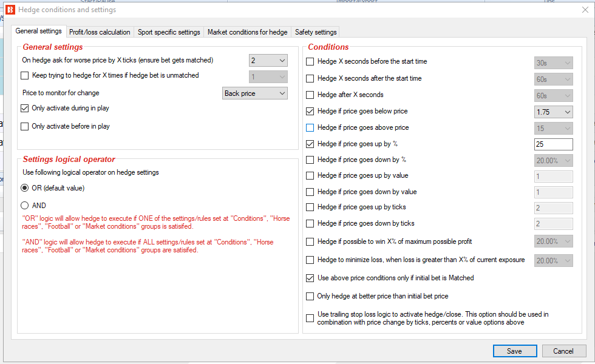Tick Hedge if price goes up by value
Viewport: 595px width, 364px height.
pos(310,175)
